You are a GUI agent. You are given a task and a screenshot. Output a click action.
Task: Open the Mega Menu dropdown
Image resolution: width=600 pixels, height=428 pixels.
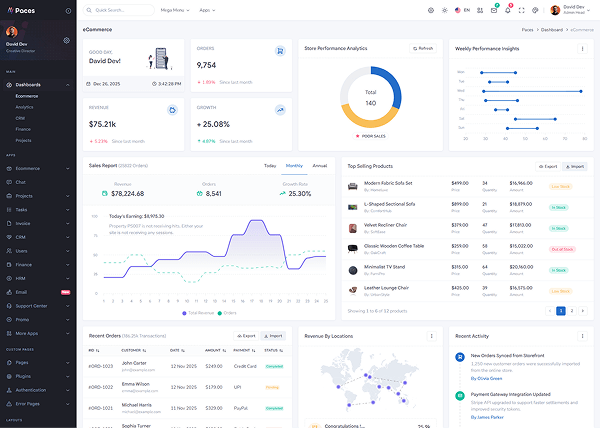tap(174, 10)
